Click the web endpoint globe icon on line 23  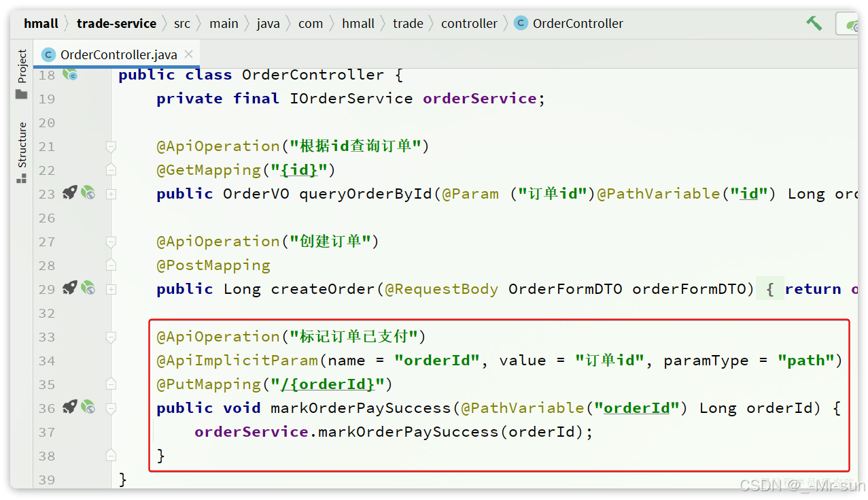pos(88,193)
